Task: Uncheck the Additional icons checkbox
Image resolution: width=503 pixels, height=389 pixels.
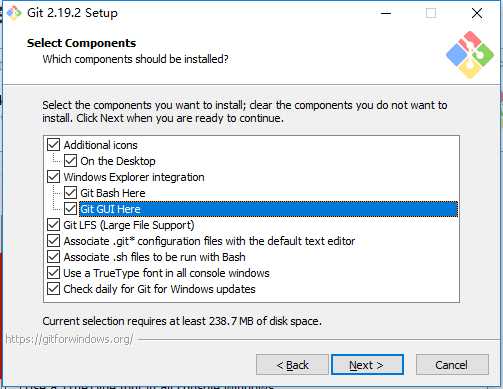Action: 53,145
